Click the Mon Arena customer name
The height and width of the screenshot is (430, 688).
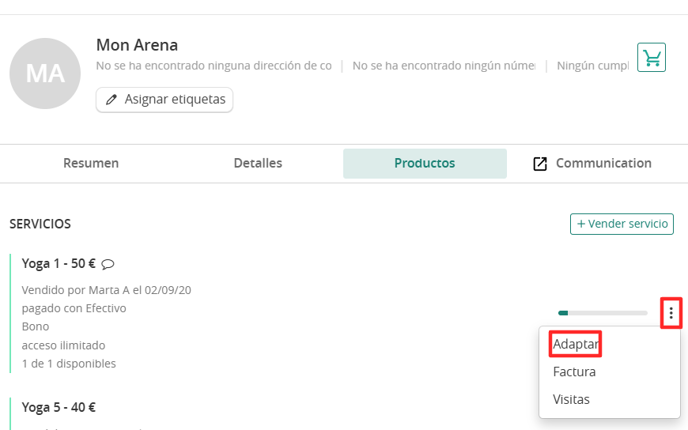click(137, 45)
